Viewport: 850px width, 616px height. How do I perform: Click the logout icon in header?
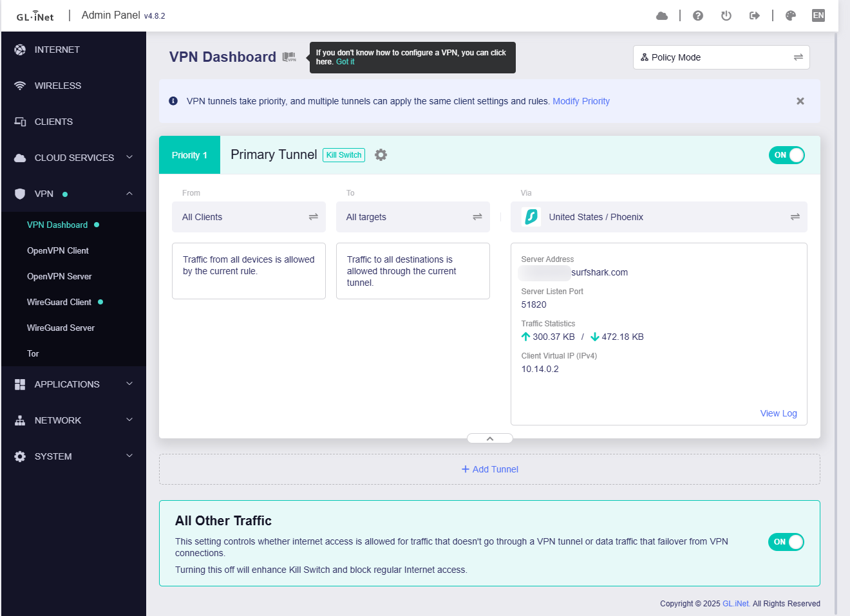pos(754,16)
